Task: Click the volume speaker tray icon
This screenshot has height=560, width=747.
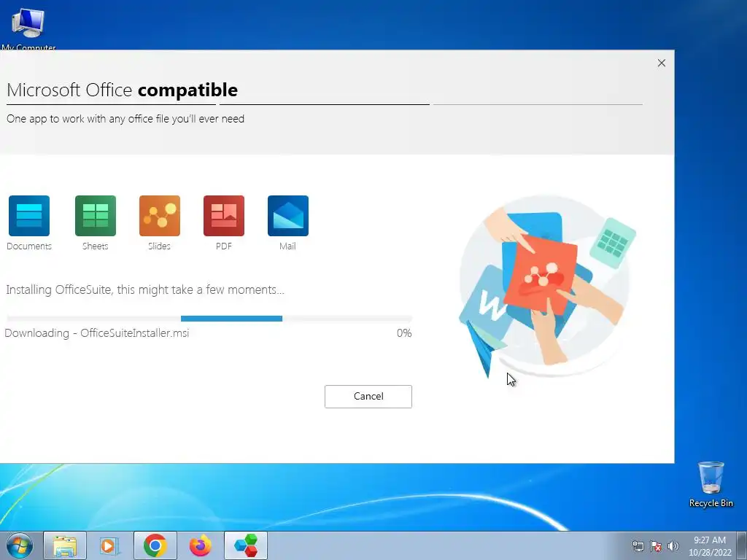Action: click(673, 546)
